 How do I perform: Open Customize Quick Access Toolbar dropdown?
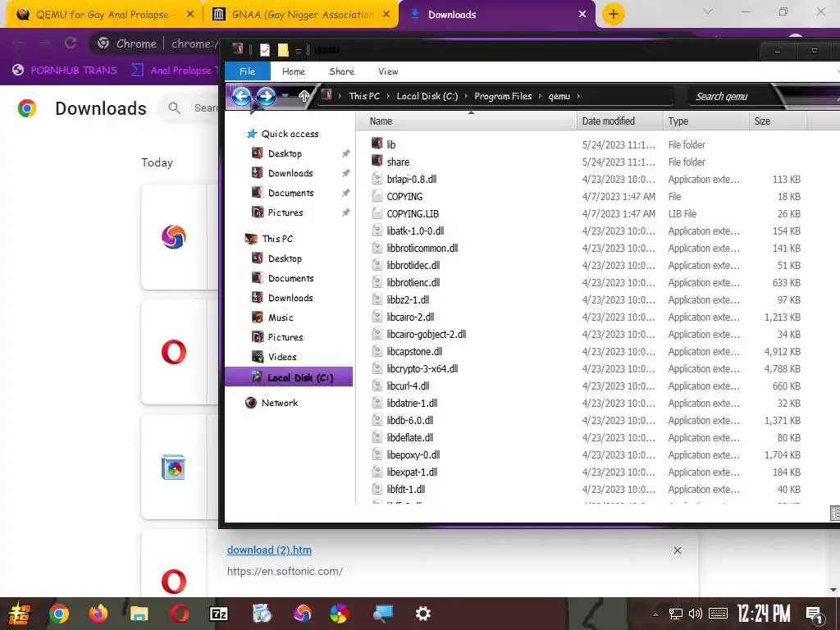click(x=298, y=51)
